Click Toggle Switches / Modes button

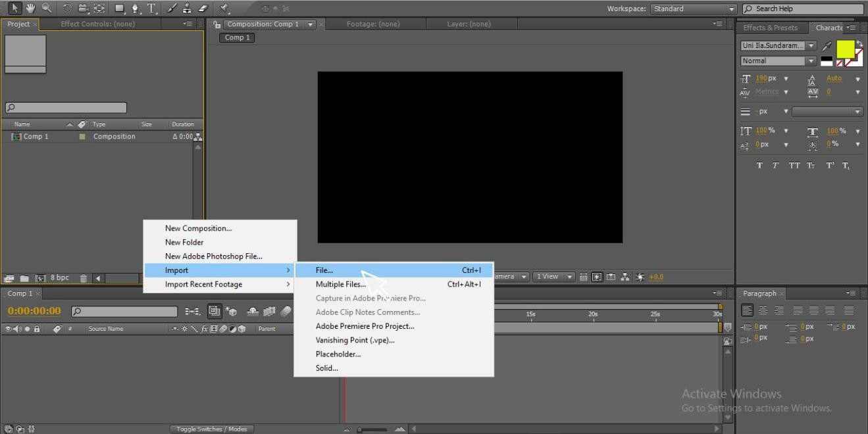click(211, 429)
